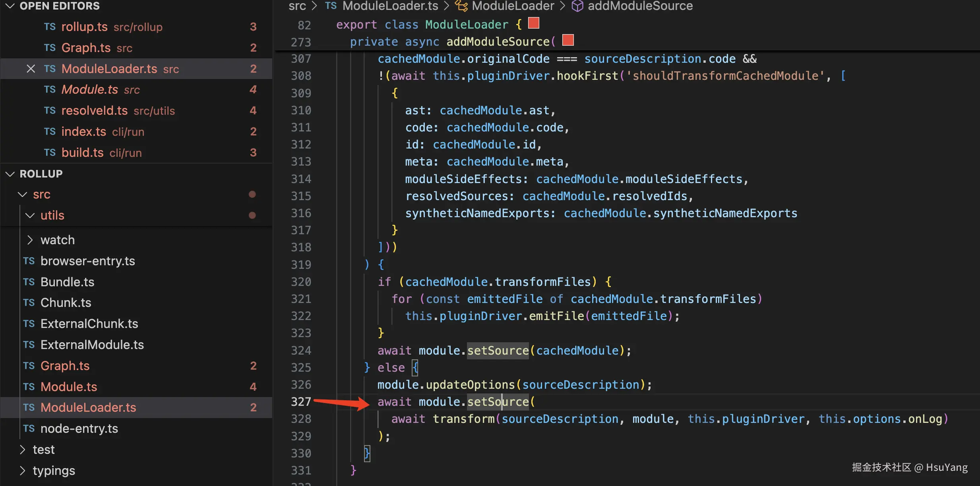Screen dimensions: 980x486
Task: Click line number 320 in gutter
Action: pyautogui.click(x=301, y=282)
